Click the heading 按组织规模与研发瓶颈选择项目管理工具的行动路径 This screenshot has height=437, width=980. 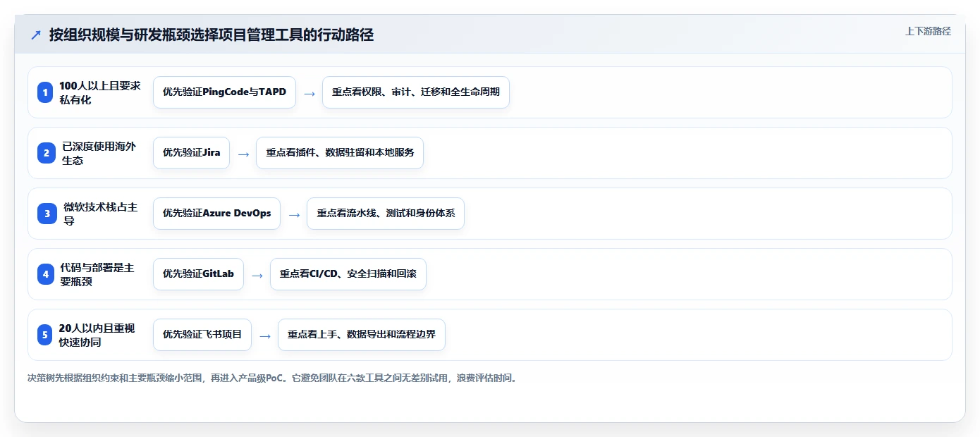(212, 35)
